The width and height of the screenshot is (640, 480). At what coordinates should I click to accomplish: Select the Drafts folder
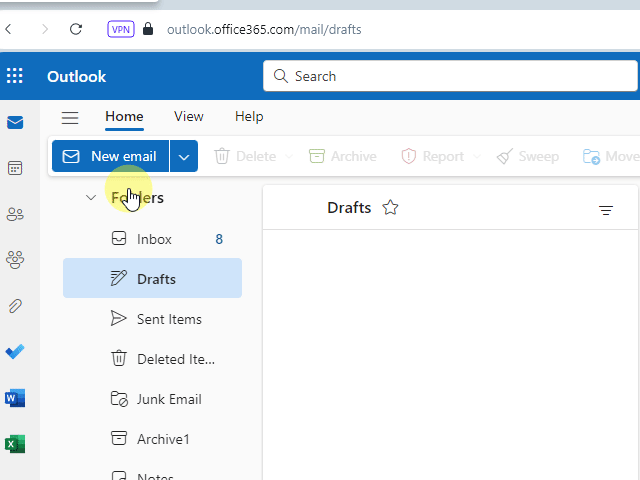click(152, 278)
